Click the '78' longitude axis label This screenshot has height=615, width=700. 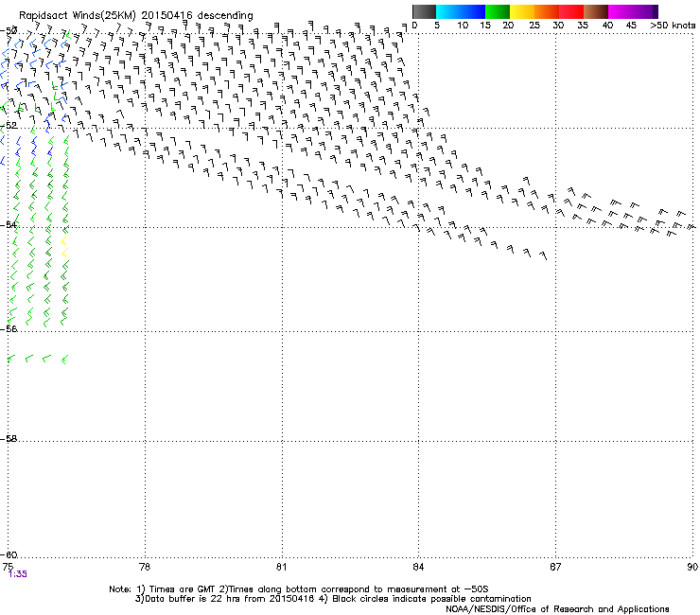point(145,567)
